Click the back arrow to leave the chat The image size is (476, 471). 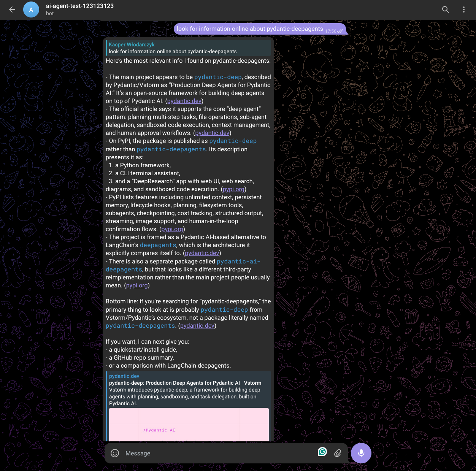[12, 10]
